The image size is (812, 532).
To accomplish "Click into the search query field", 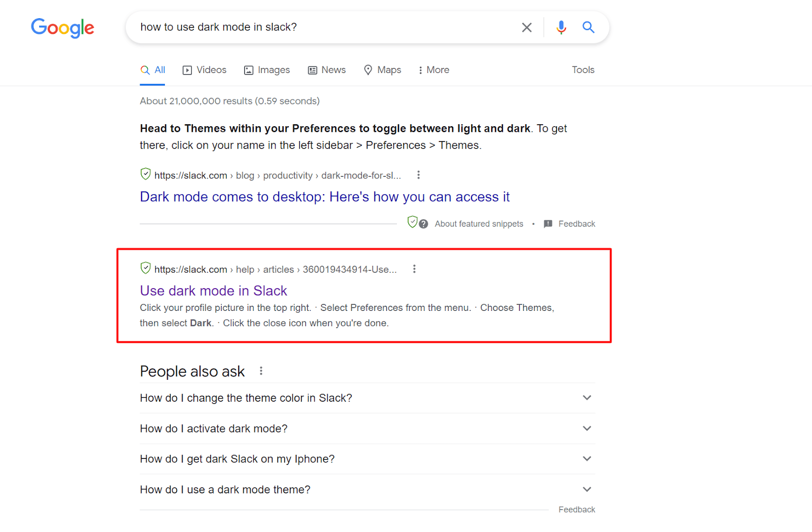I will 325,27.
